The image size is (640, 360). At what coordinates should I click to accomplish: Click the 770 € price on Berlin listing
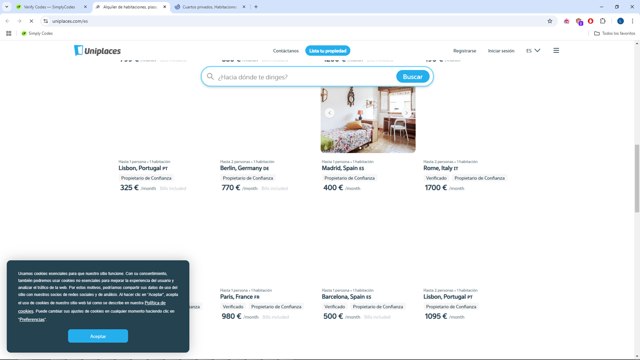pyautogui.click(x=231, y=188)
